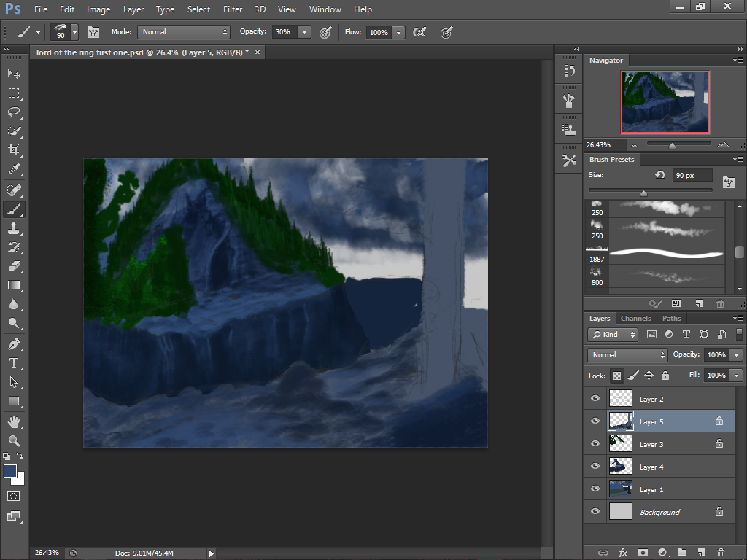
Task: Open the layer blend mode dropdown
Action: 627,355
